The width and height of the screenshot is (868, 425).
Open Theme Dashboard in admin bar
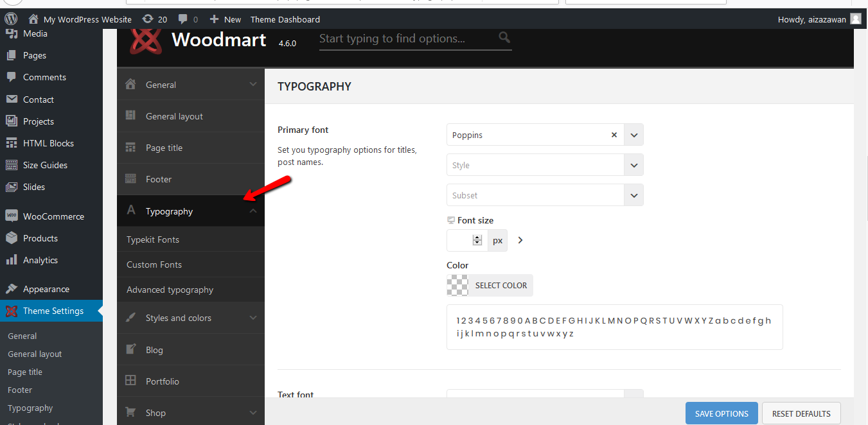[x=285, y=19]
